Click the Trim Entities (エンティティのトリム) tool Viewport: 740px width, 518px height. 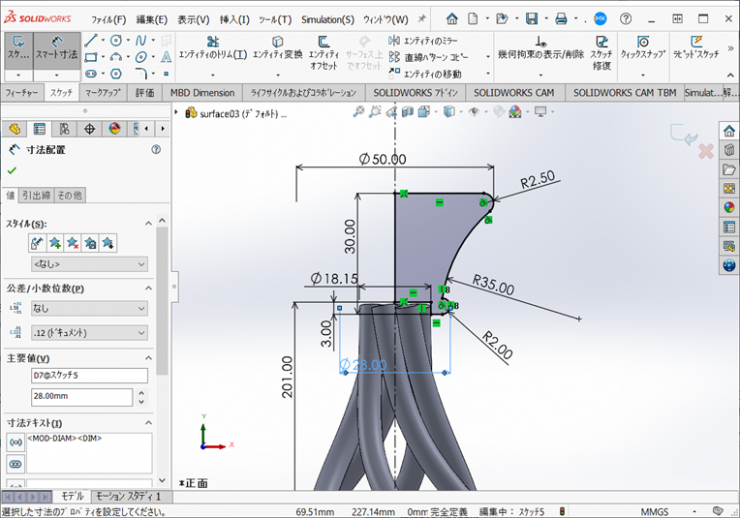click(212, 47)
